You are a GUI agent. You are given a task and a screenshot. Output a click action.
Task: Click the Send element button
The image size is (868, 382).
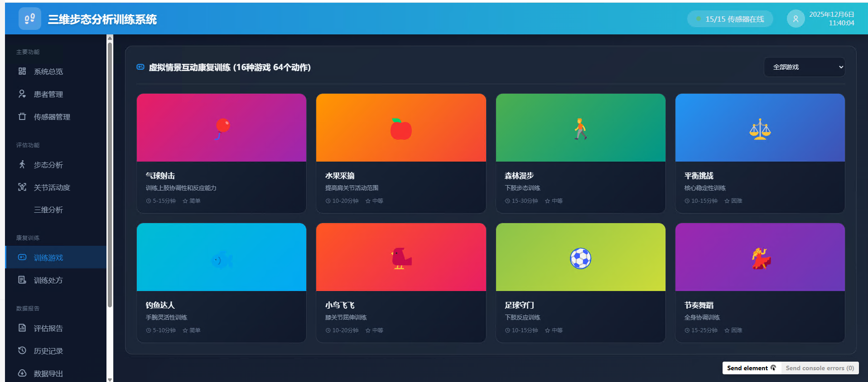tap(751, 368)
